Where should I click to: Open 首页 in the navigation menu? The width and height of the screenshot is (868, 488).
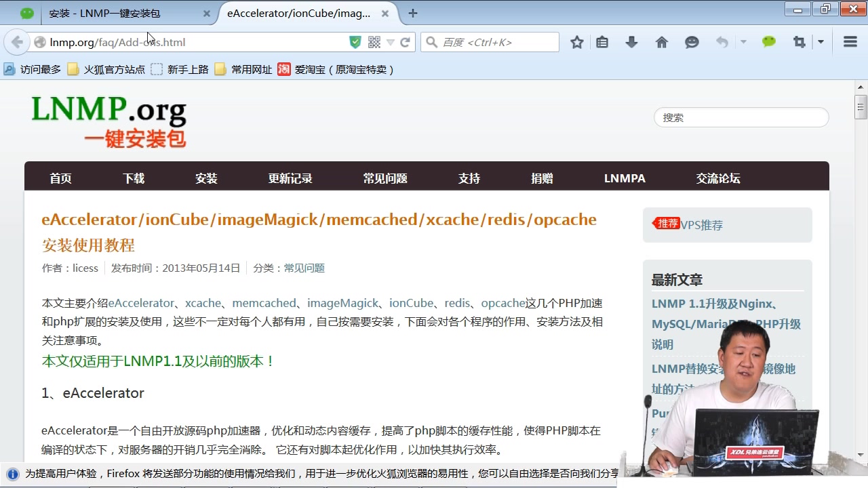pyautogui.click(x=60, y=178)
